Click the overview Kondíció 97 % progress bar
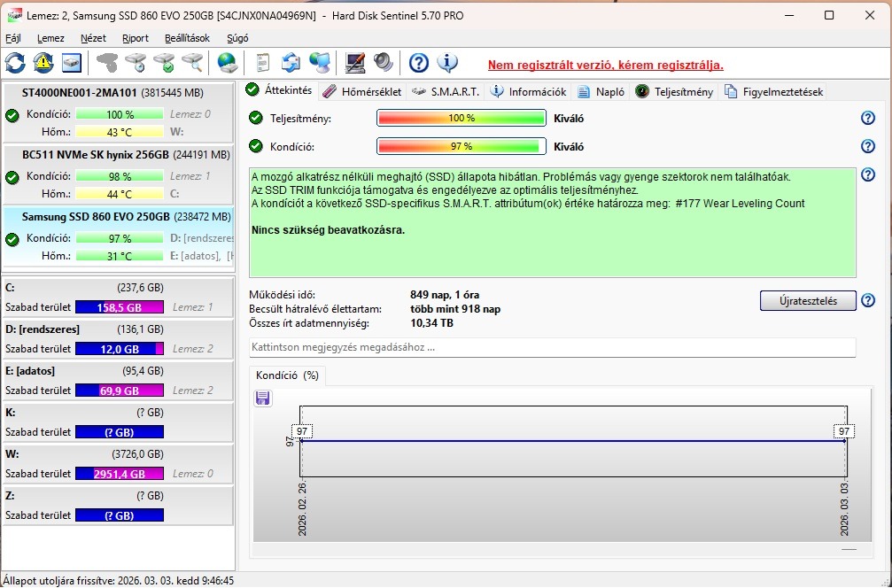 pyautogui.click(x=462, y=146)
